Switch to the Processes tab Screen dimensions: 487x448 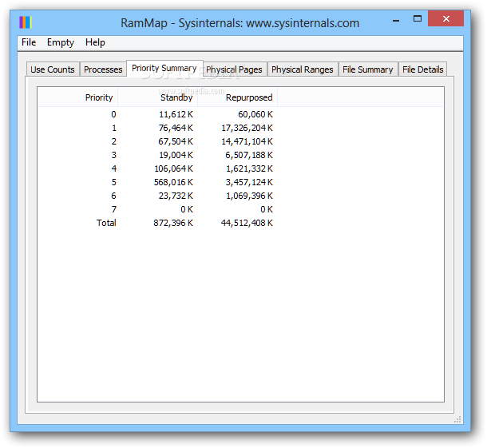pyautogui.click(x=103, y=69)
